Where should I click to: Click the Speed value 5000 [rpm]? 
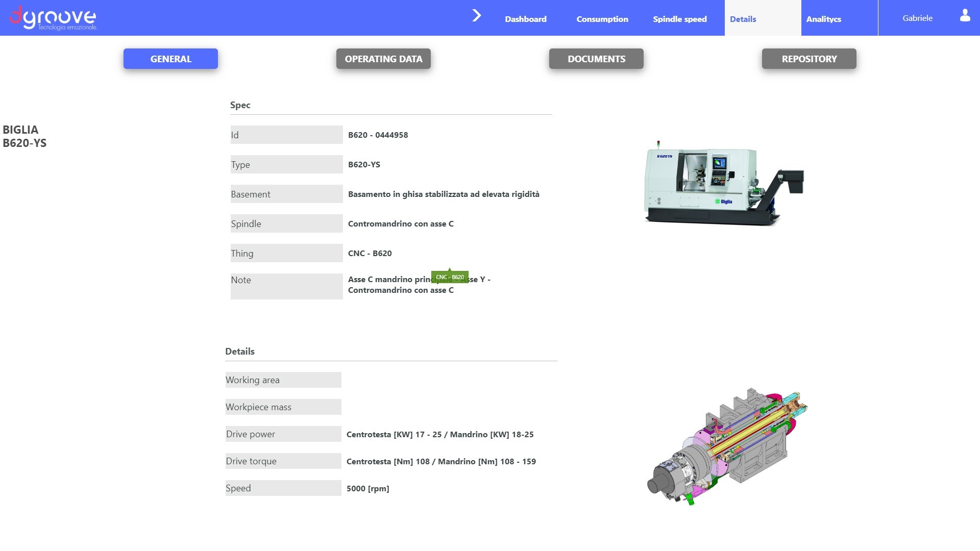[x=367, y=488]
